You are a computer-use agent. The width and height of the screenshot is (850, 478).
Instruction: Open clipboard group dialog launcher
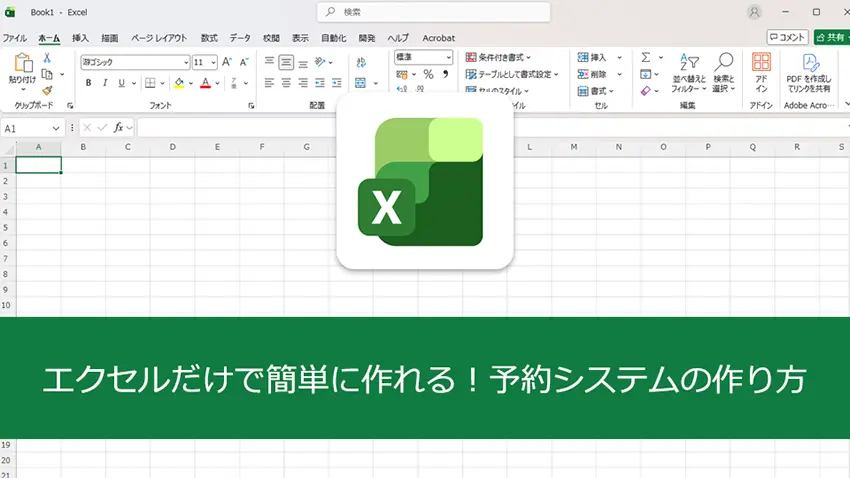70,106
